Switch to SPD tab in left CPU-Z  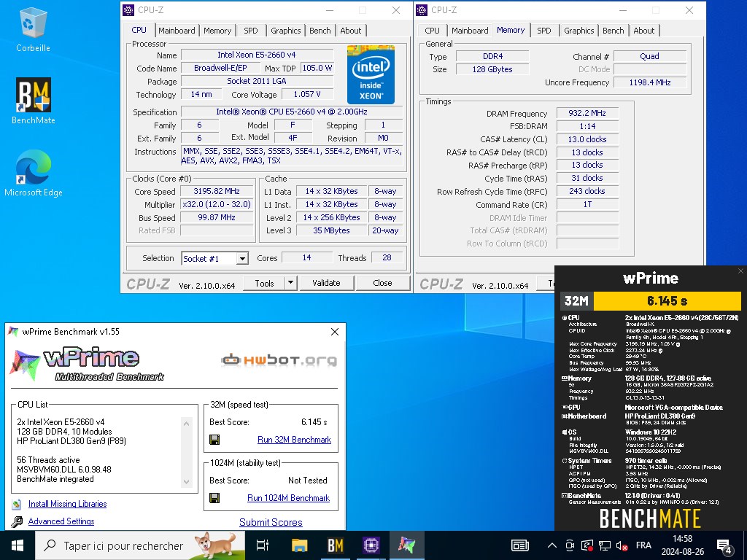251,31
